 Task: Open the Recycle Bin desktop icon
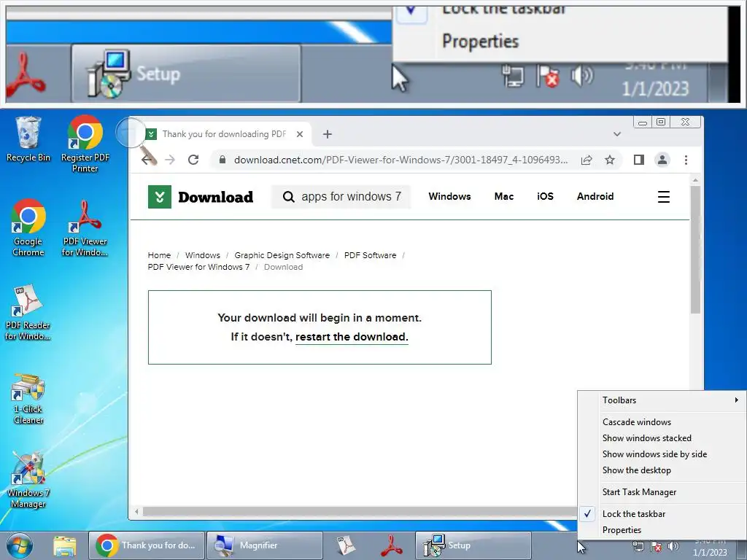tap(28, 139)
